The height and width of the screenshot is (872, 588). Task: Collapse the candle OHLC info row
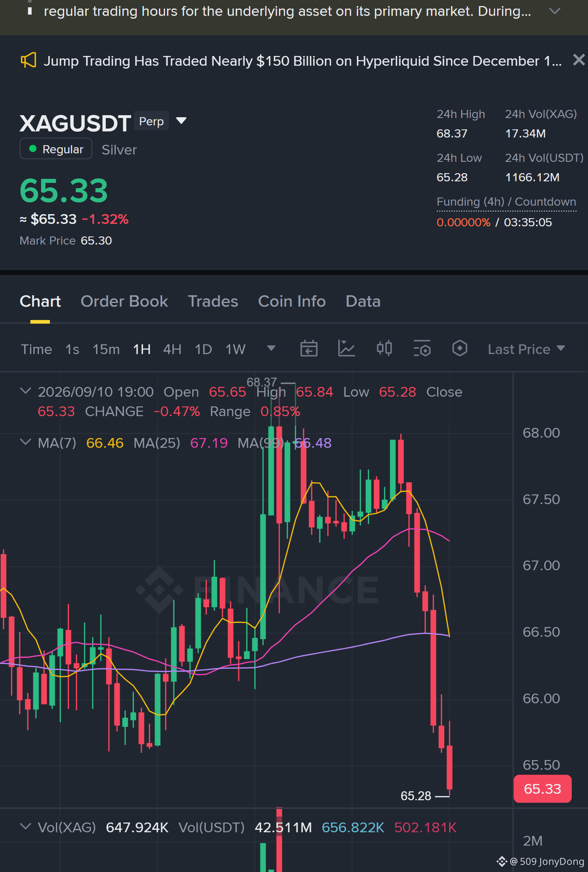(x=26, y=391)
